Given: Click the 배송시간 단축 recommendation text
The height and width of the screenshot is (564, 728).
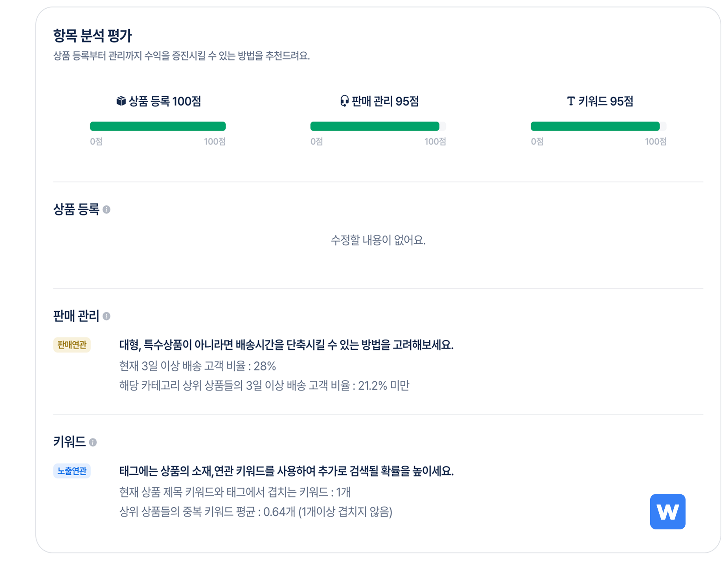Looking at the screenshot, I should pyautogui.click(x=287, y=345).
